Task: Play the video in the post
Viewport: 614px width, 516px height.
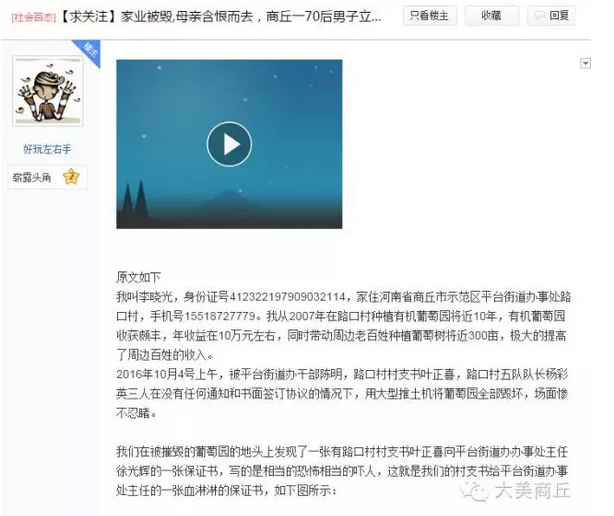Action: tap(229, 144)
